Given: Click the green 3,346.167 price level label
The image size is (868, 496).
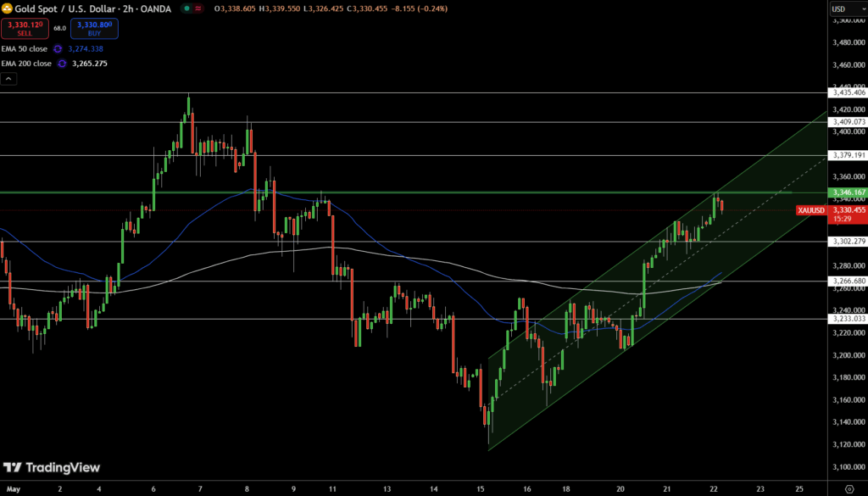Looking at the screenshot, I should click(849, 192).
